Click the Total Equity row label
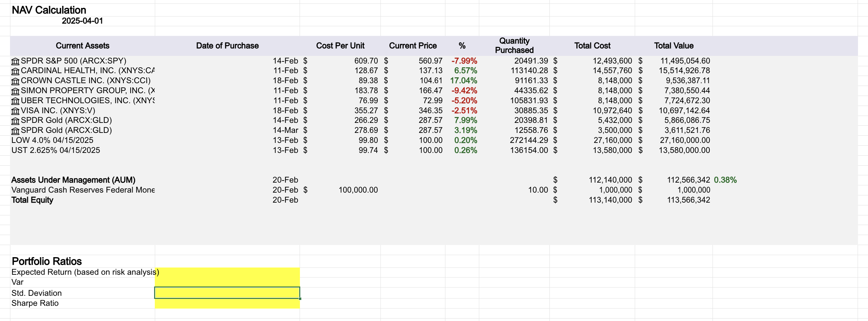 (33, 200)
